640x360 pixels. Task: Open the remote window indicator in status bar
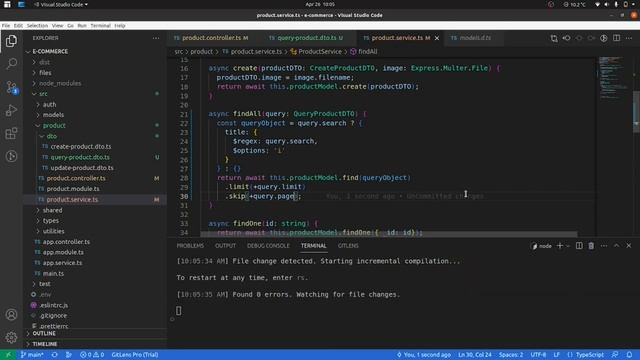point(8,355)
